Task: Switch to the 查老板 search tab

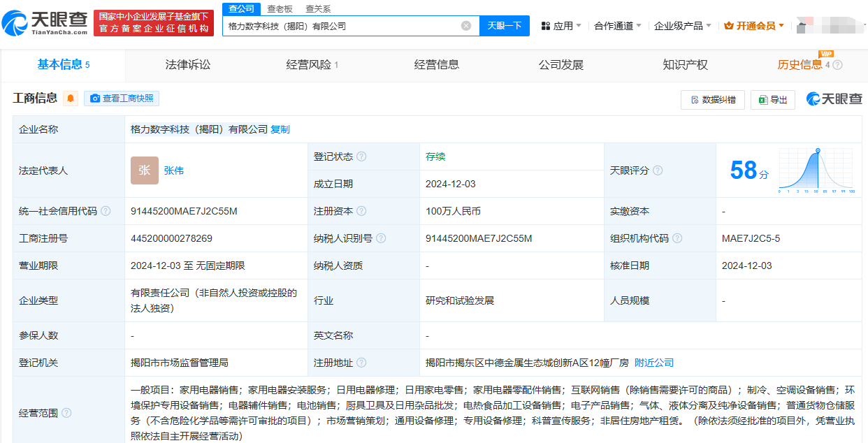Action: [280, 9]
